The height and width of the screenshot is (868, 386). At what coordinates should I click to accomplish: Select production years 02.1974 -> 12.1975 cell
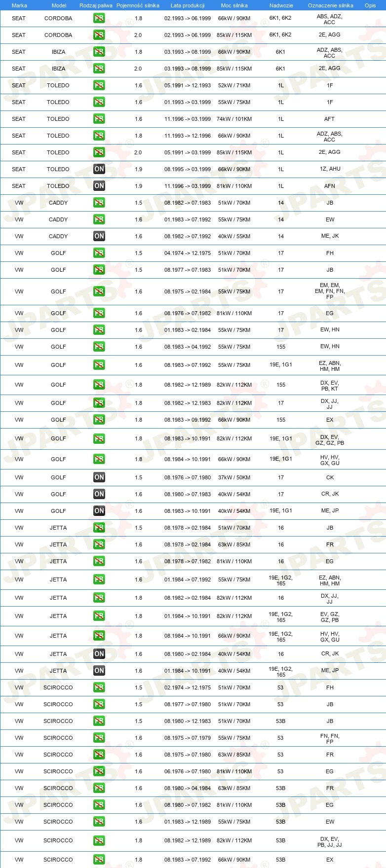188,687
